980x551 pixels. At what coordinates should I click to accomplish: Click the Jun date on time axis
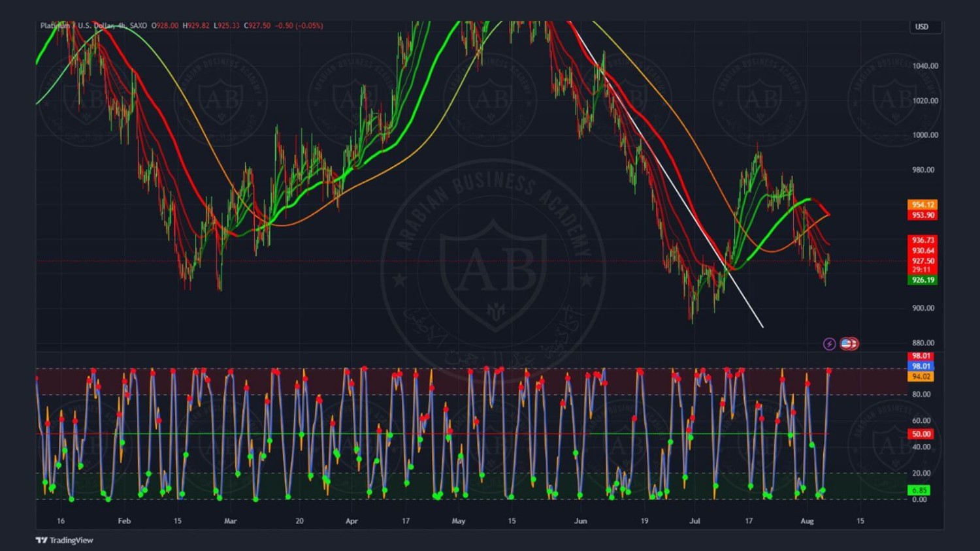tap(580, 521)
